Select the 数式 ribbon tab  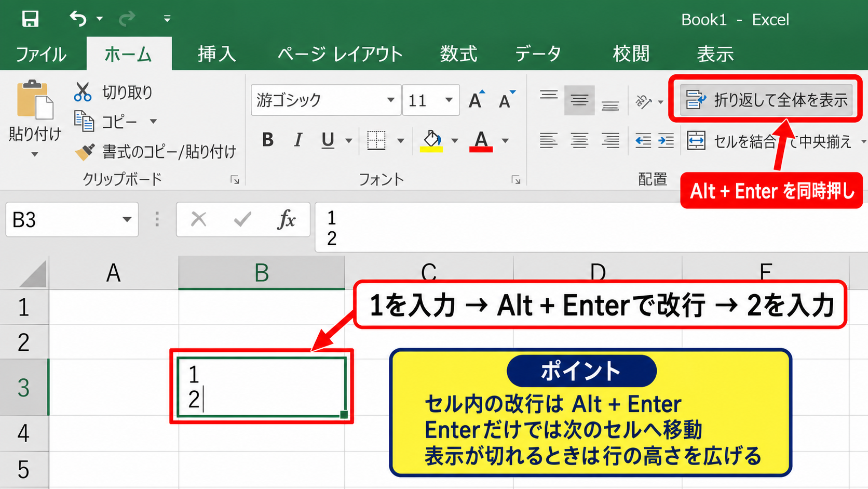pyautogui.click(x=458, y=54)
